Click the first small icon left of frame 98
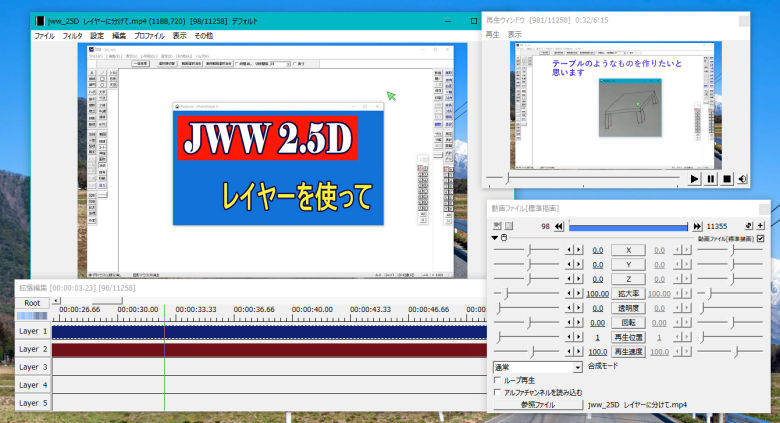The height and width of the screenshot is (423, 780). (x=497, y=226)
